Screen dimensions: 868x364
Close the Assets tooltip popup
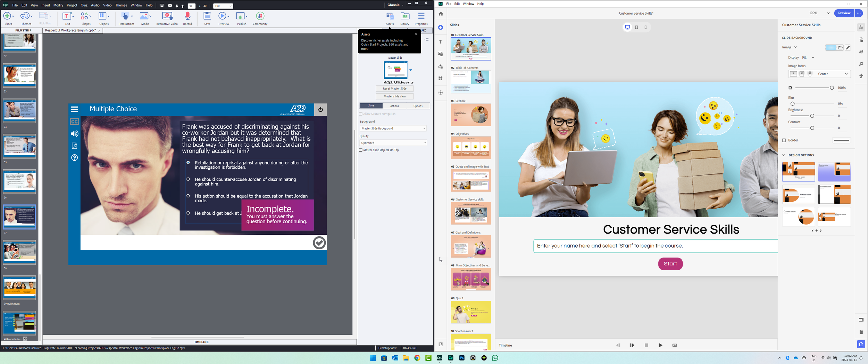coord(416,34)
